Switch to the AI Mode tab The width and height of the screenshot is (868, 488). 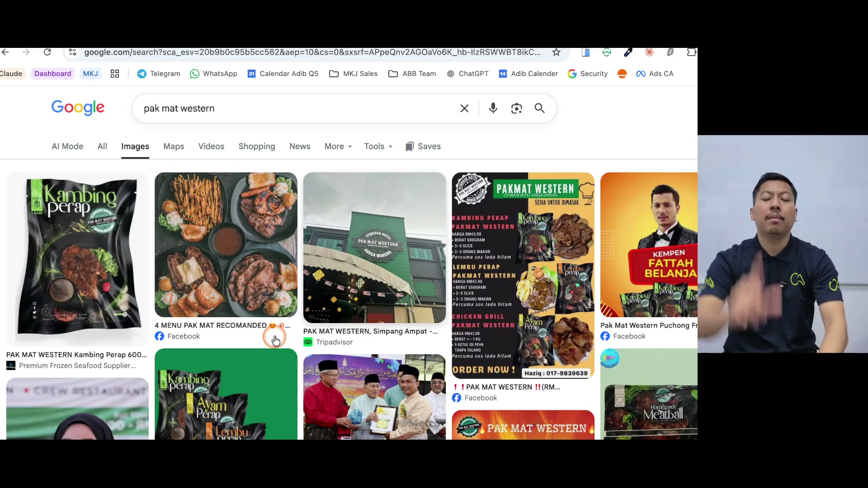67,146
